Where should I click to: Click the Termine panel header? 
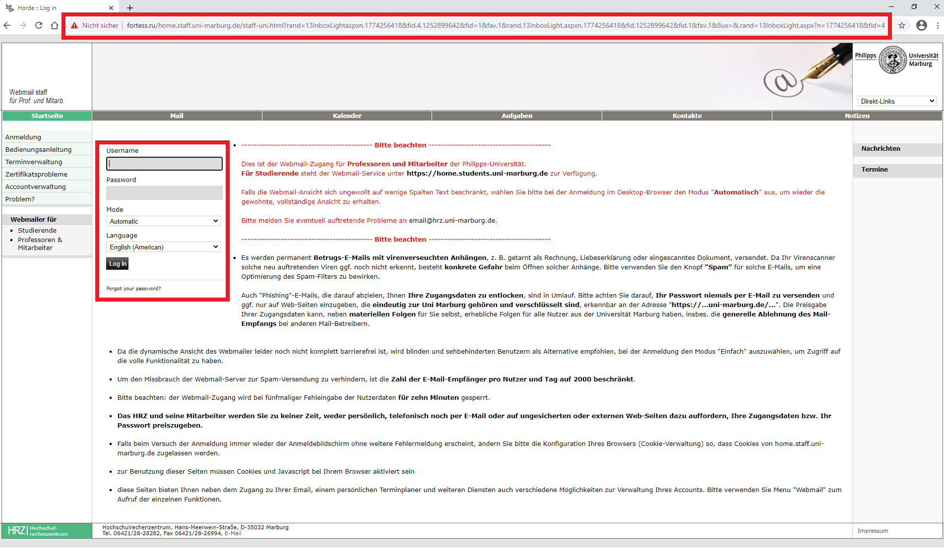(875, 170)
